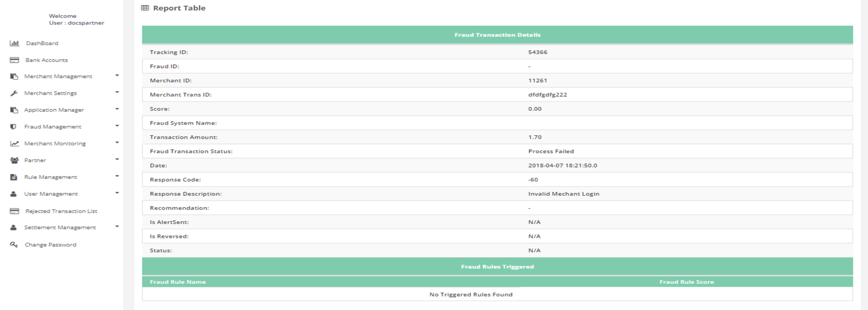Expand the Settlement Management dropdown arrow

(117, 227)
